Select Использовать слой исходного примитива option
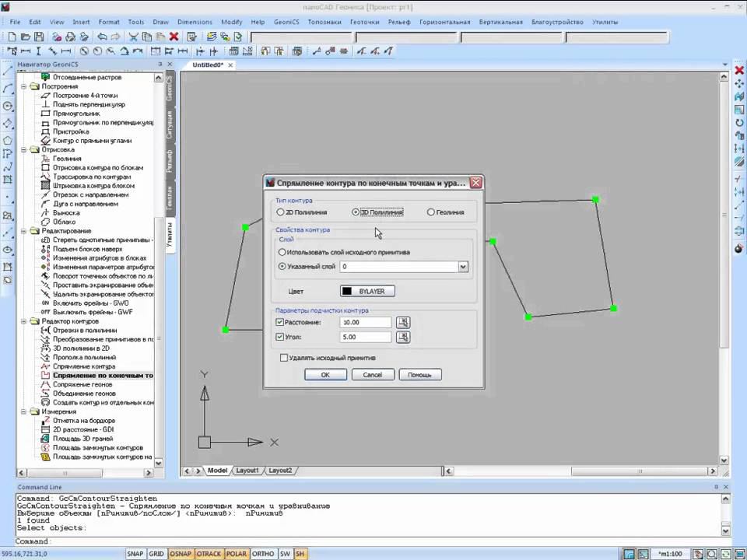Image resolution: width=747 pixels, height=560 pixels. point(282,252)
